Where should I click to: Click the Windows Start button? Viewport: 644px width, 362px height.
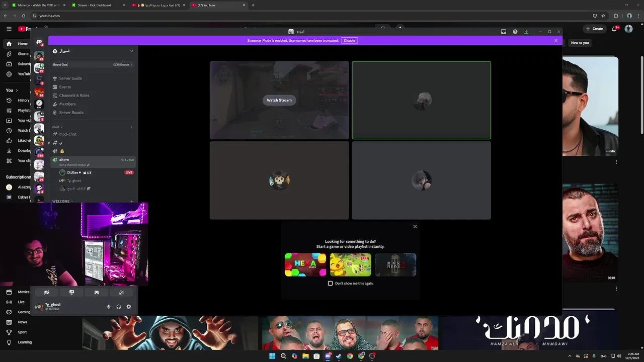[x=272, y=356]
